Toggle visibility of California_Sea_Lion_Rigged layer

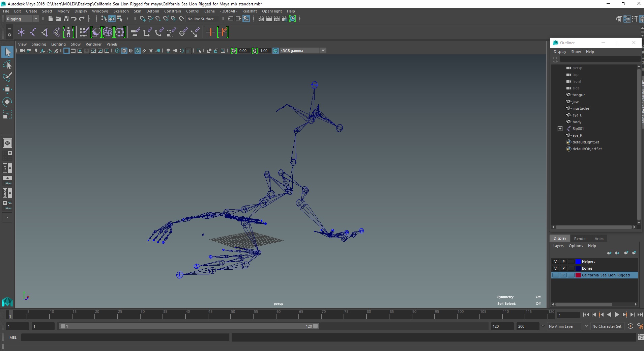point(556,275)
